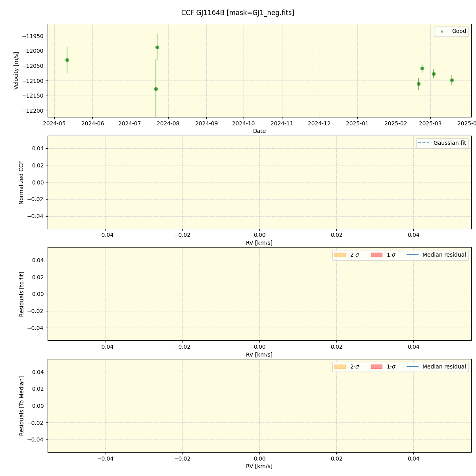Click the 2025-01 date tick label
Viewport: 476px width, 476px height.
[357, 123]
